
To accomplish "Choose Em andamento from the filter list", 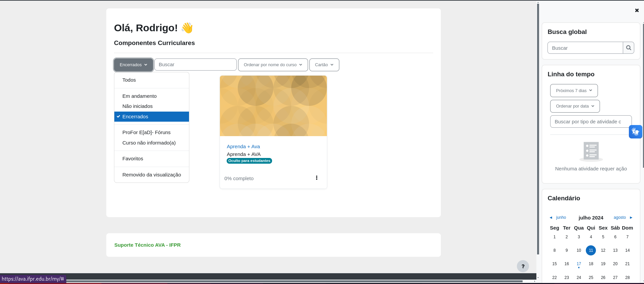I will tap(140, 96).
